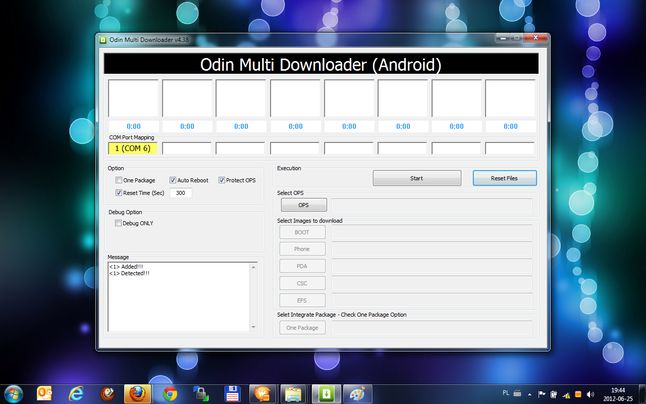Click the BOOT image button
This screenshot has height=404, width=646.
pos(302,232)
